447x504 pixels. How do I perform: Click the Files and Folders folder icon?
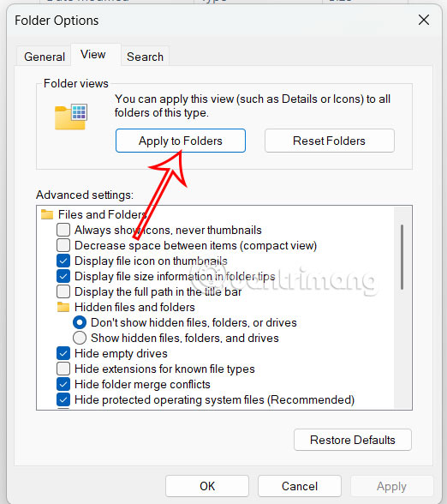pos(47,214)
